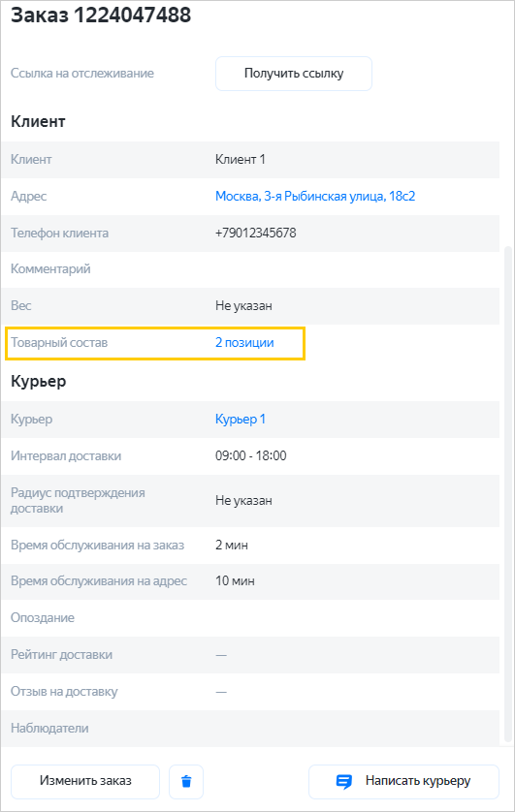Screen dimensions: 515x812
Task: Click the Комментарий row
Action: (250, 269)
